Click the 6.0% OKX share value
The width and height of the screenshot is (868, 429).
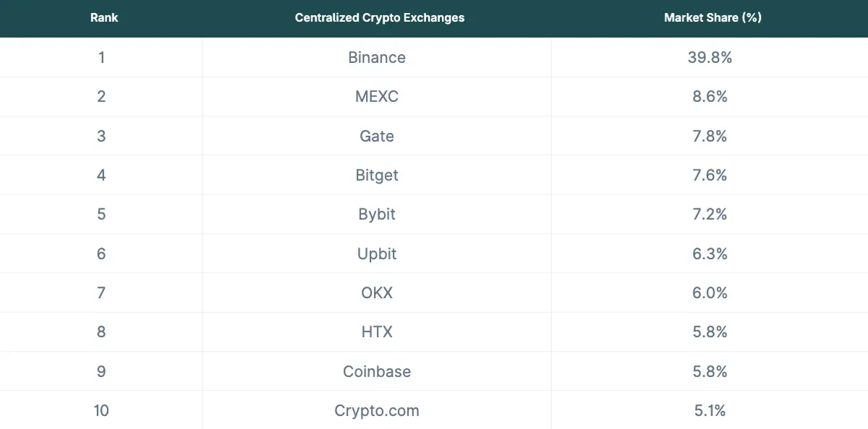710,293
